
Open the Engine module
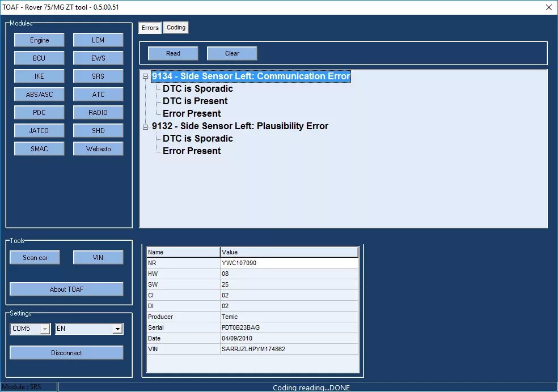click(x=39, y=40)
